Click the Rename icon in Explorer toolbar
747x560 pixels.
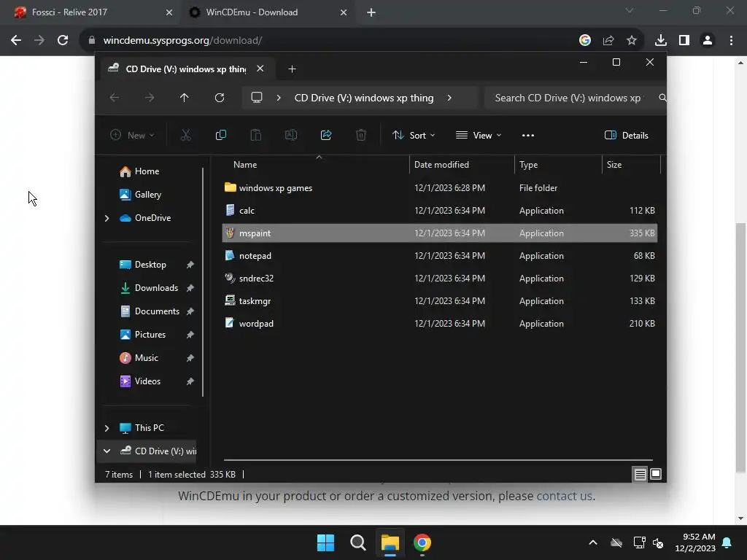pos(291,135)
